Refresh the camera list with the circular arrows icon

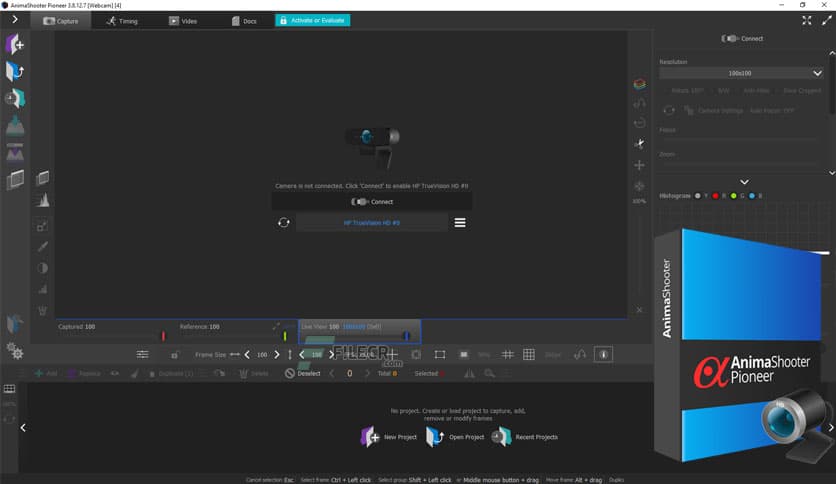point(284,222)
